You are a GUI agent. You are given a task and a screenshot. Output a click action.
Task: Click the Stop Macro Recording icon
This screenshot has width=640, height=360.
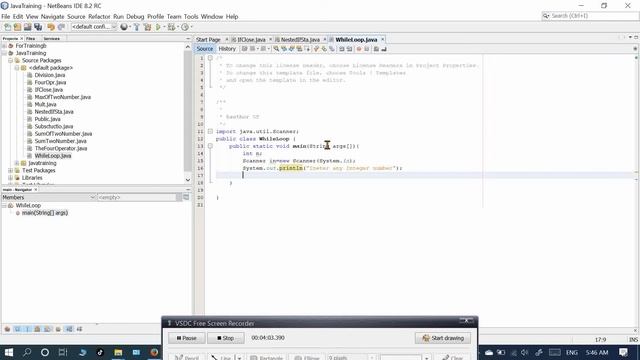pos(367,49)
